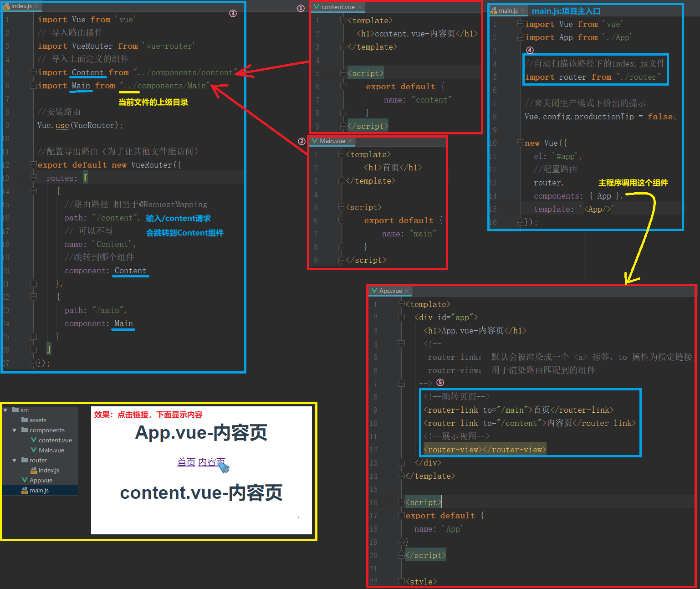Viewport: 700px width, 589px height.
Task: Close the App.vue editor tab
Action: coord(407,291)
